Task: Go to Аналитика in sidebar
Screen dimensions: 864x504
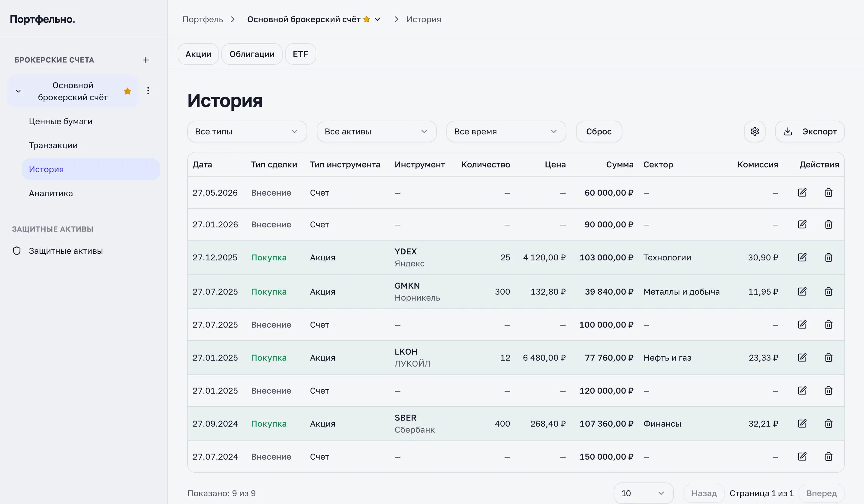Action: [x=51, y=193]
